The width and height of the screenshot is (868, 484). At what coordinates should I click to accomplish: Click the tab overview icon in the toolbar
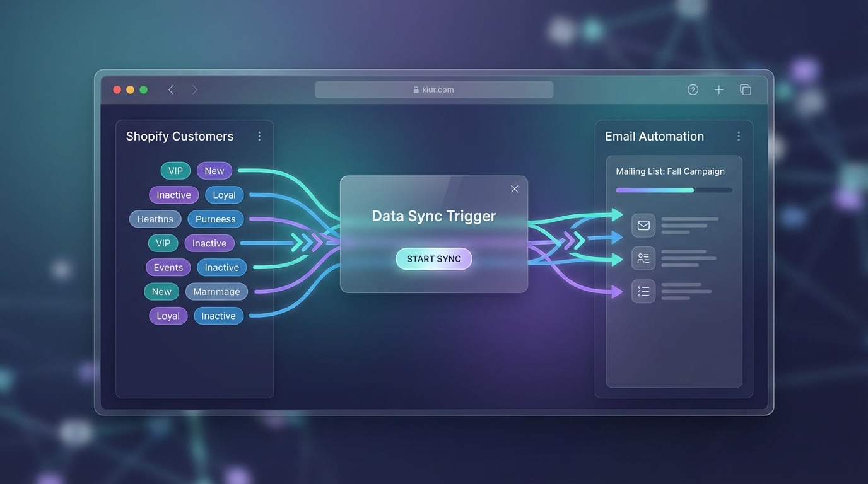[x=745, y=89]
